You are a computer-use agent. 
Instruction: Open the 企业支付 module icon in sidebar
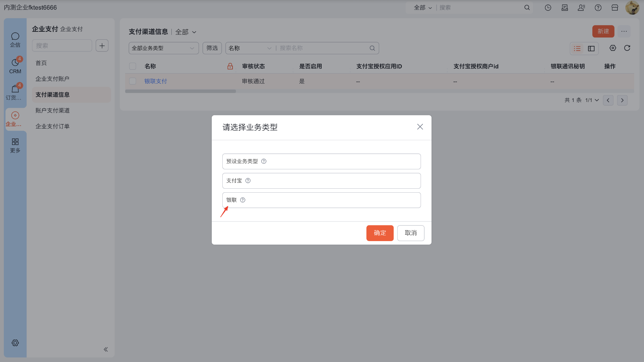[15, 119]
